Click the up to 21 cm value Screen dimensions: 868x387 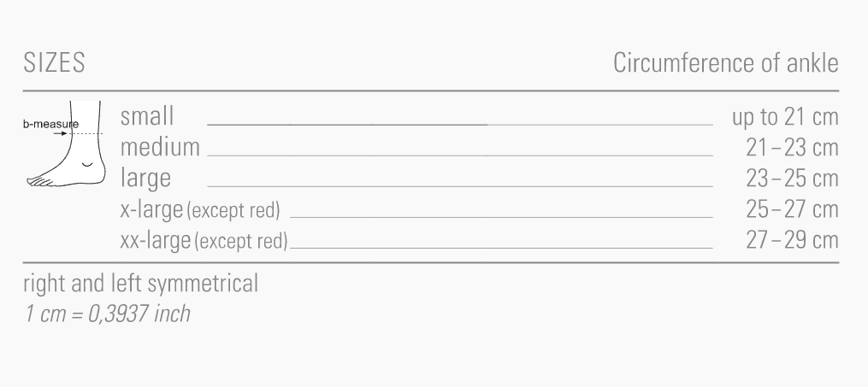(x=784, y=117)
